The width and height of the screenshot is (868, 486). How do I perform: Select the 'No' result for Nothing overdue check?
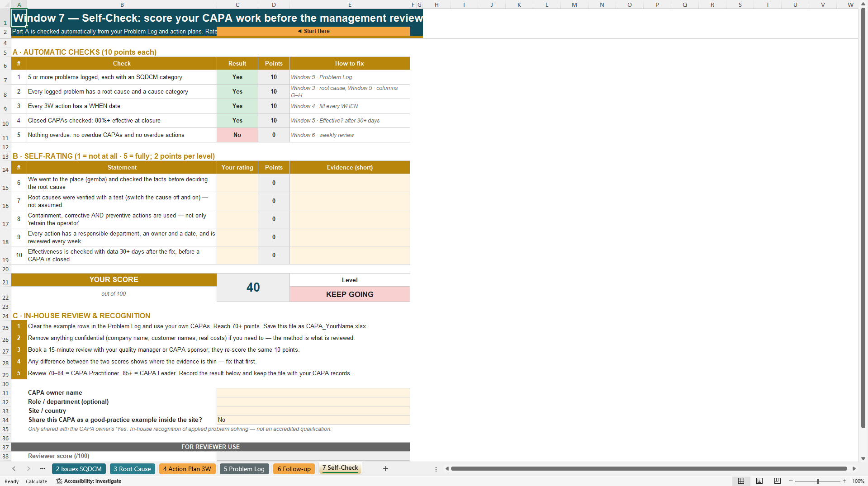coord(237,135)
